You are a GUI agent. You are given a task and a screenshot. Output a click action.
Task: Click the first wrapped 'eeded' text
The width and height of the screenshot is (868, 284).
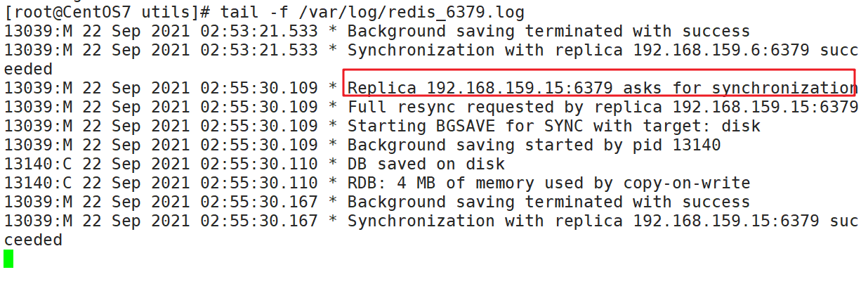[x=28, y=70]
